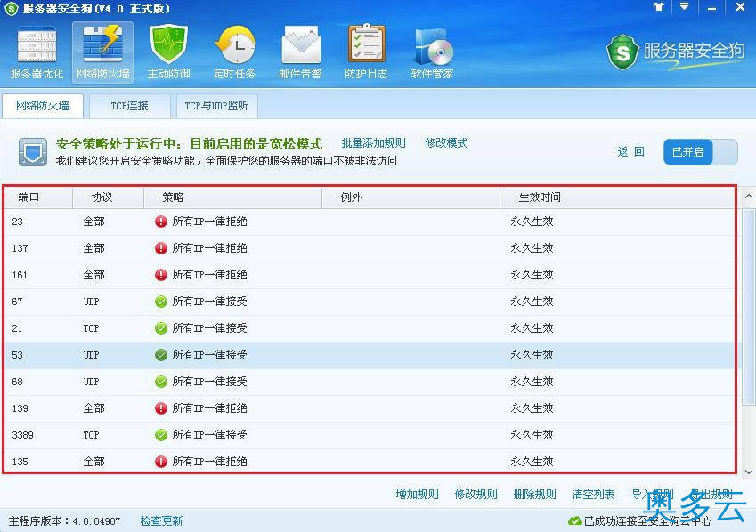
Task: Toggle the 已开启 firewall switch
Action: 701,152
